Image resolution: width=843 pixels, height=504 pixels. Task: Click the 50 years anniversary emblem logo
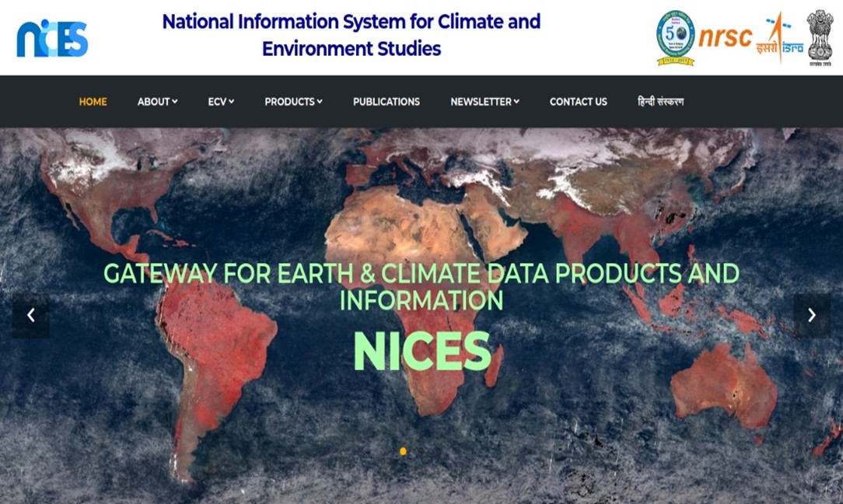tap(675, 37)
